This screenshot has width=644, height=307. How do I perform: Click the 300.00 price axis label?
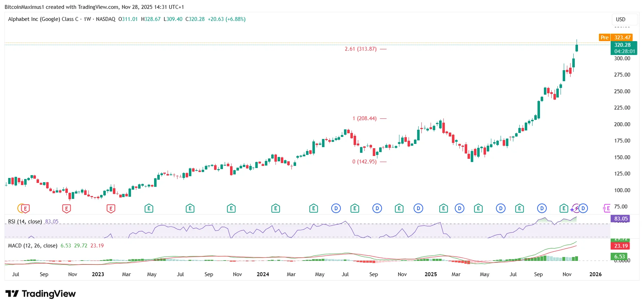(x=622, y=58)
